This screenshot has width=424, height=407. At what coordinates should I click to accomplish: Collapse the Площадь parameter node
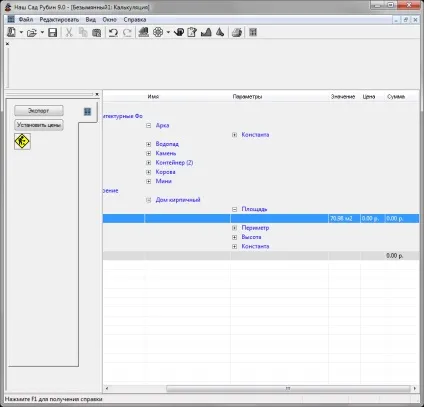234,209
